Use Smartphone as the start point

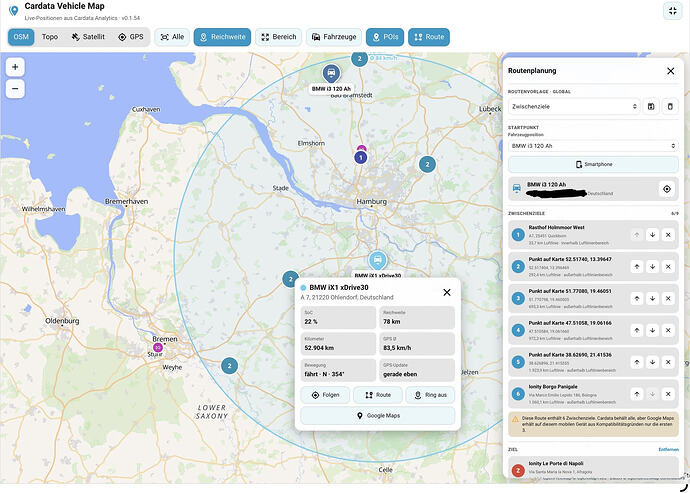coord(593,164)
